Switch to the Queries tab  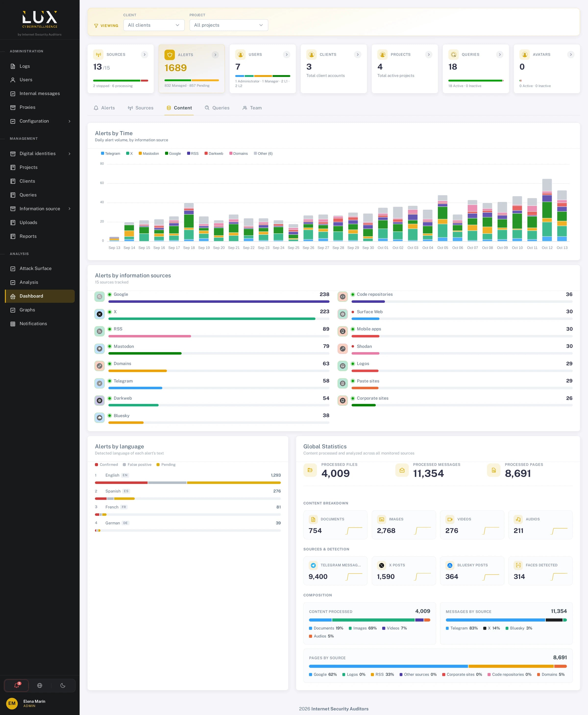coord(217,108)
